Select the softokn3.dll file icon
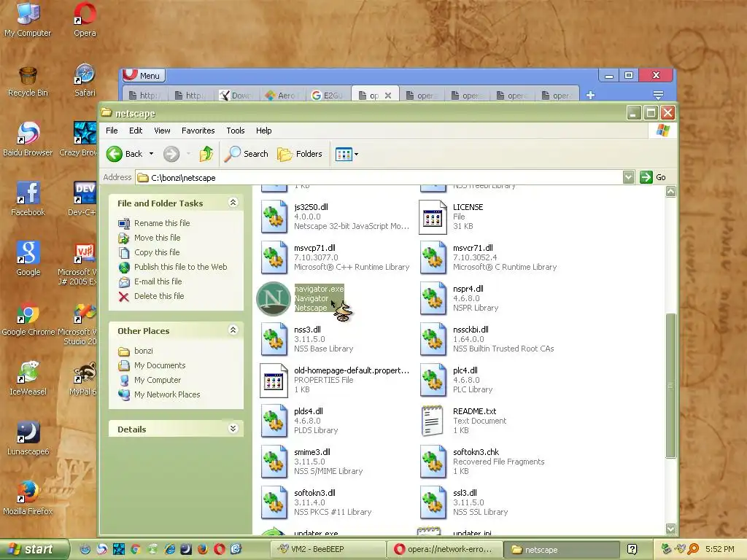The image size is (747, 560). click(x=274, y=503)
